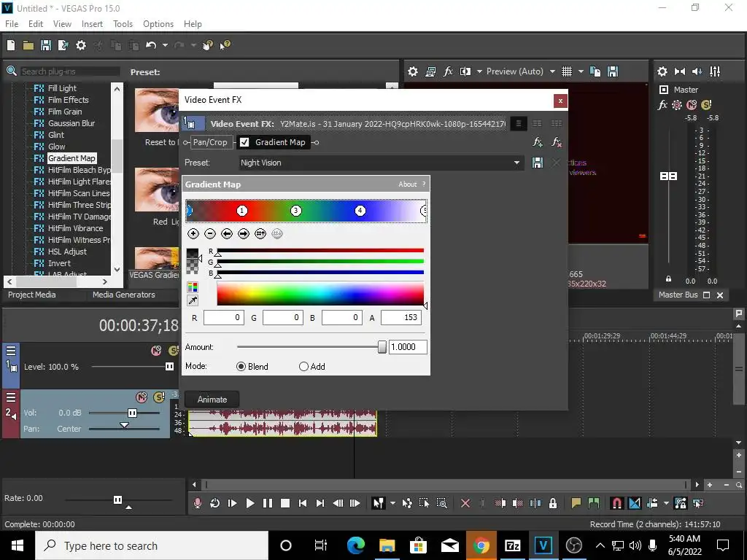Open the Night Vision preset dropdown
Viewport: 747px width, 560px height.
click(x=516, y=163)
